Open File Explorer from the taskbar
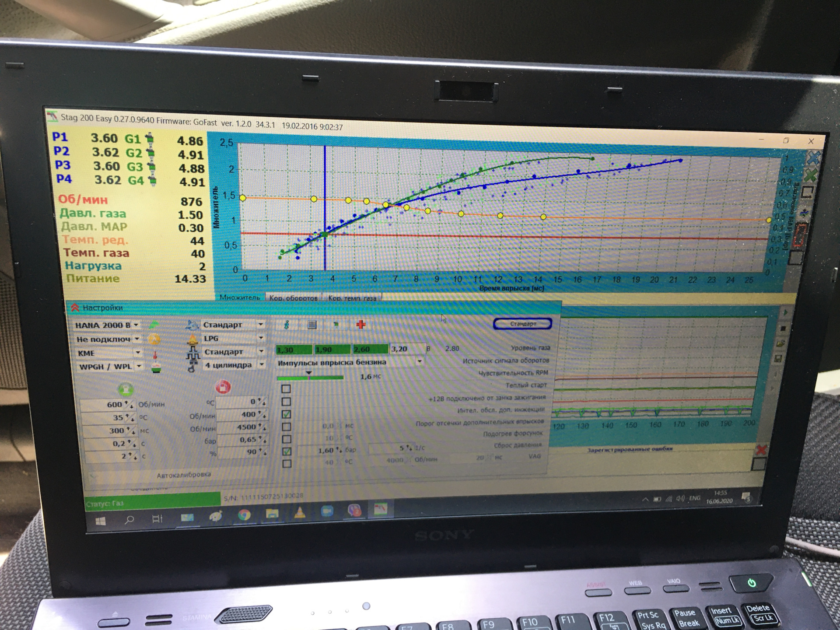The width and height of the screenshot is (840, 630). (x=272, y=513)
